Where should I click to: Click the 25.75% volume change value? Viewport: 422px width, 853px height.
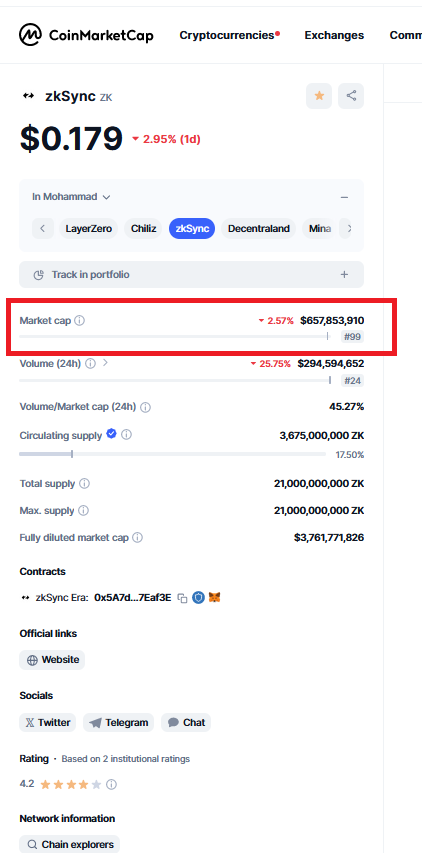click(270, 363)
